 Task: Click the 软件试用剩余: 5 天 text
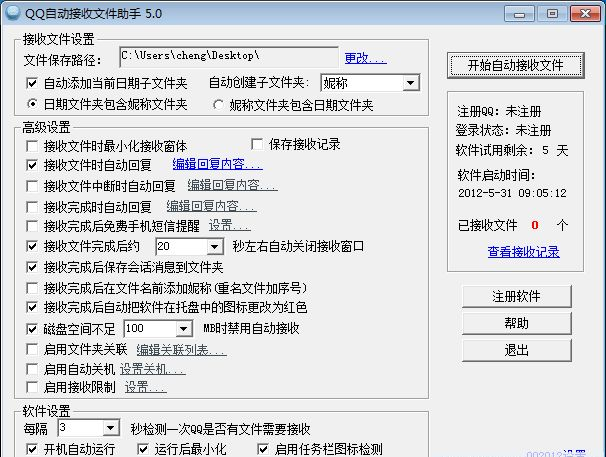[512, 150]
